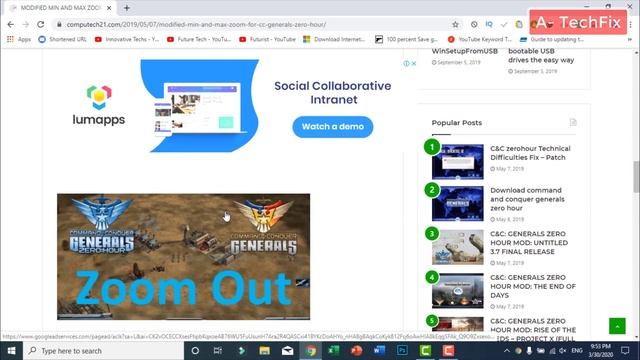Open Rise of the Reds mod post

[533, 329]
